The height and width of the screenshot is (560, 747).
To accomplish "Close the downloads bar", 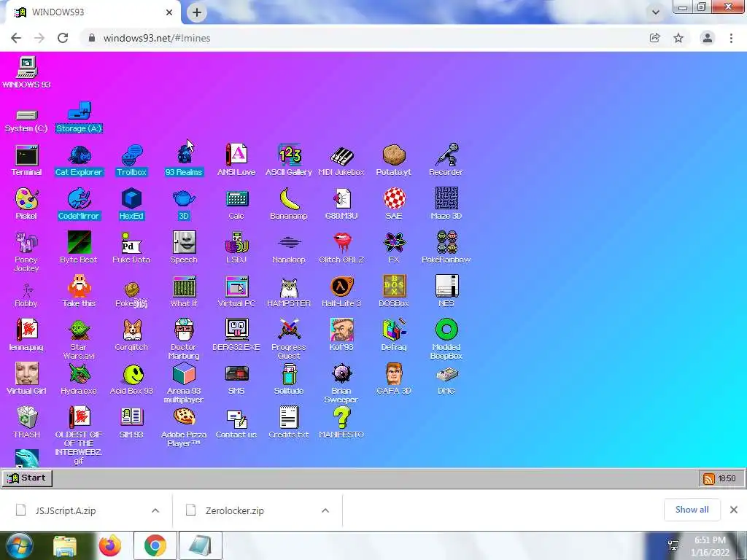I will pyautogui.click(x=734, y=510).
